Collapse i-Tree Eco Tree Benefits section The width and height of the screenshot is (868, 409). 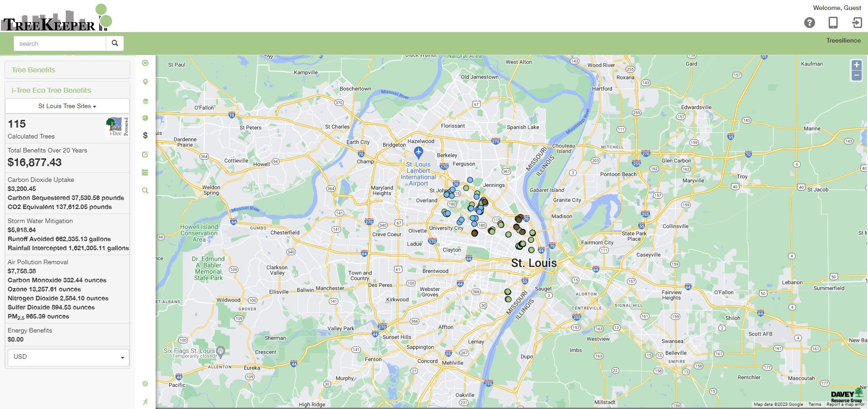[51, 90]
